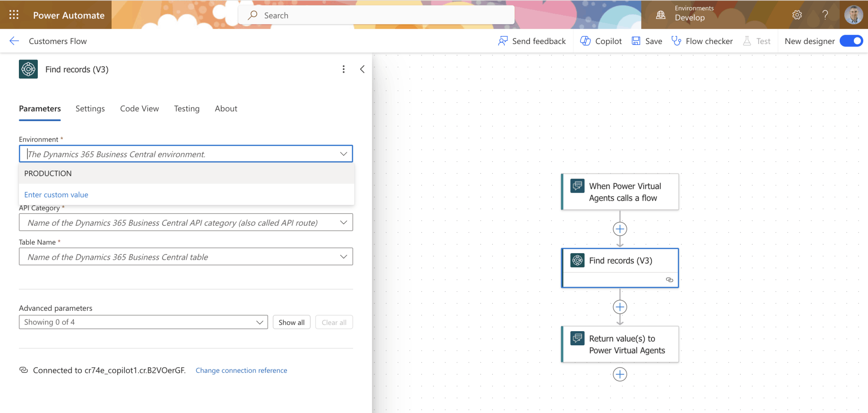The image size is (868, 413).
Task: Click the Save button label
Action: [x=654, y=41]
